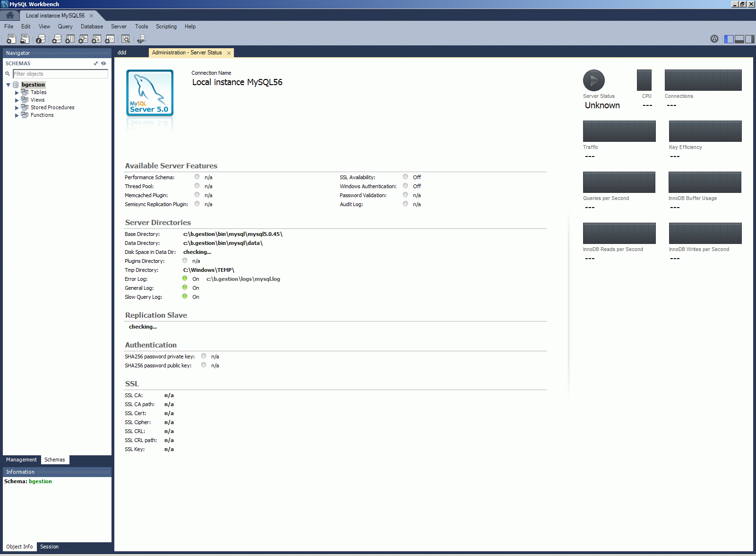
Task: Expand the Views node
Action: [x=17, y=100]
